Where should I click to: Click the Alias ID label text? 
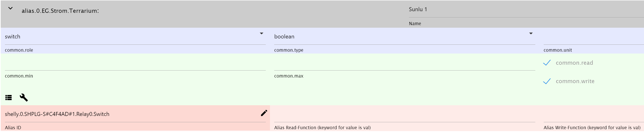pyautogui.click(x=13, y=128)
